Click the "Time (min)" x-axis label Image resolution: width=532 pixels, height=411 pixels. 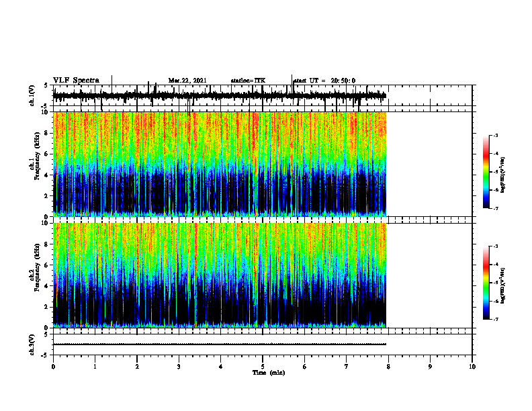(x=269, y=373)
